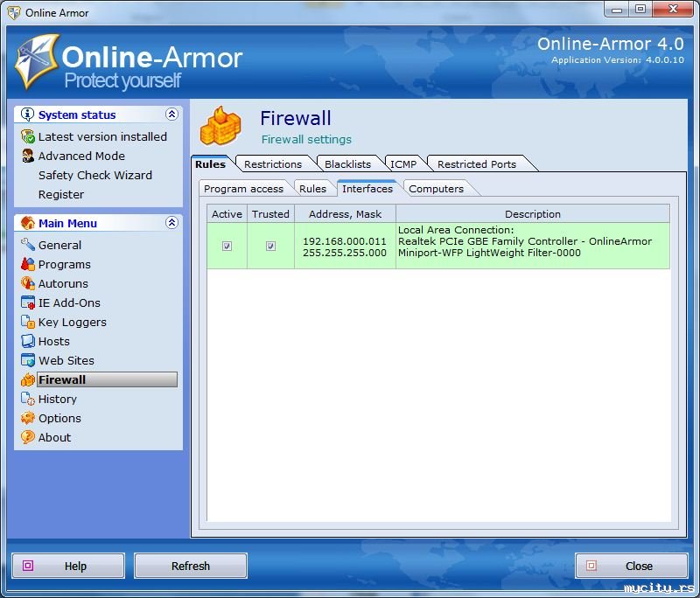Viewport: 700px width, 598px height.
Task: Collapse the Main Menu panel
Action: pos(171,223)
